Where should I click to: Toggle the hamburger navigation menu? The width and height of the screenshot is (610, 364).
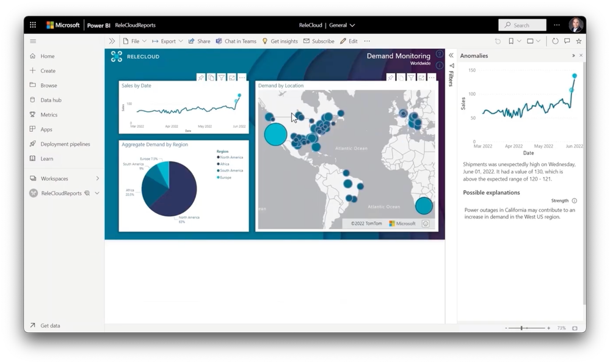coord(33,41)
